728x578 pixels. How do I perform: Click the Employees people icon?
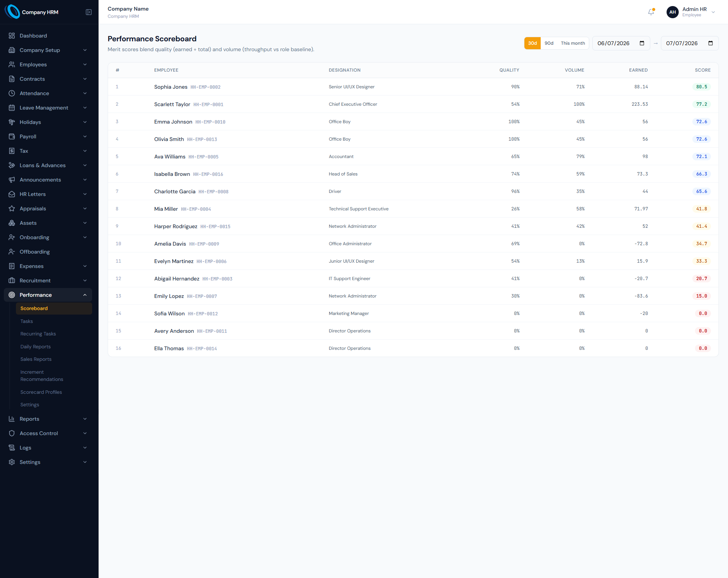[12, 64]
